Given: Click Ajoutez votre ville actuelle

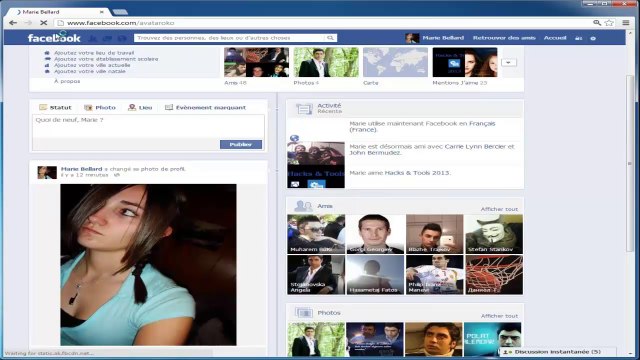Looking at the screenshot, I should tap(92, 65).
